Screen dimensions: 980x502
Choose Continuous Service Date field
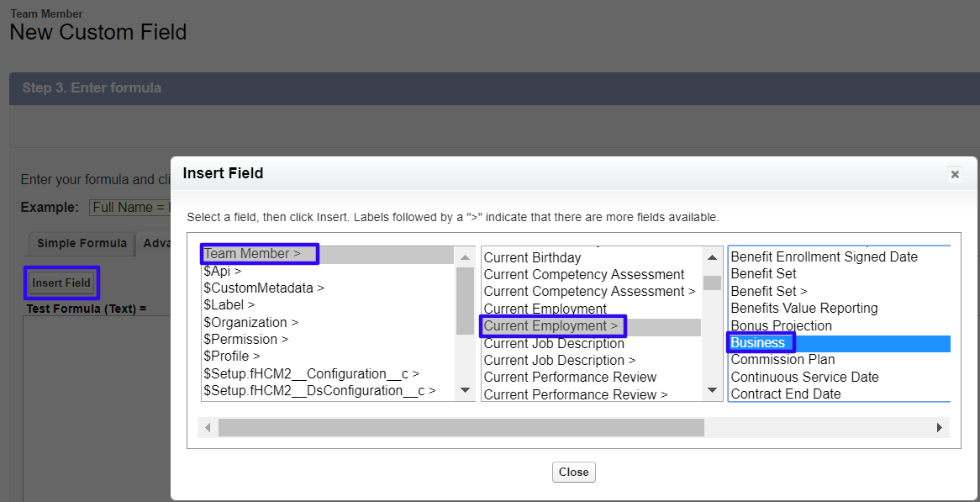[x=804, y=377]
